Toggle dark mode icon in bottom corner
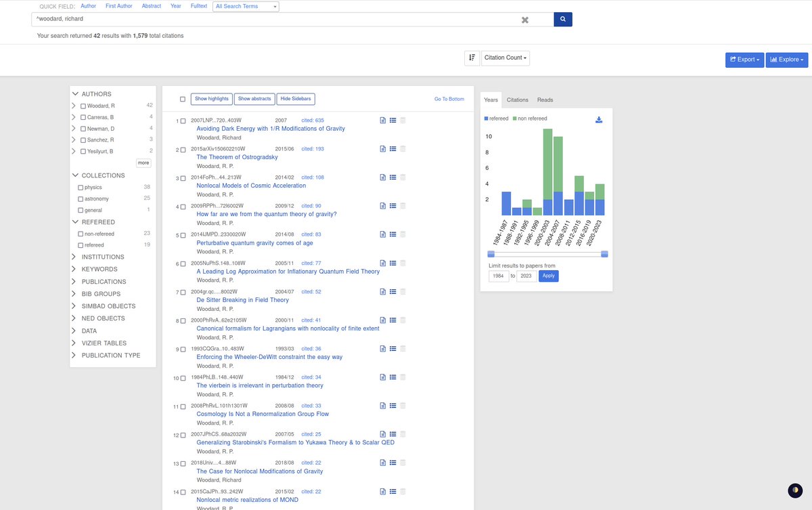 795,490
